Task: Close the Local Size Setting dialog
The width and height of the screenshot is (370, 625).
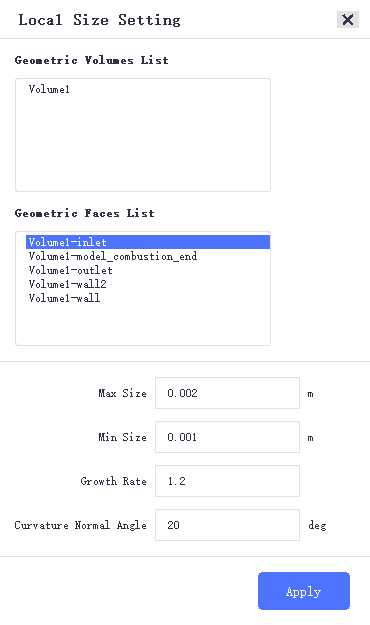Action: 348,20
